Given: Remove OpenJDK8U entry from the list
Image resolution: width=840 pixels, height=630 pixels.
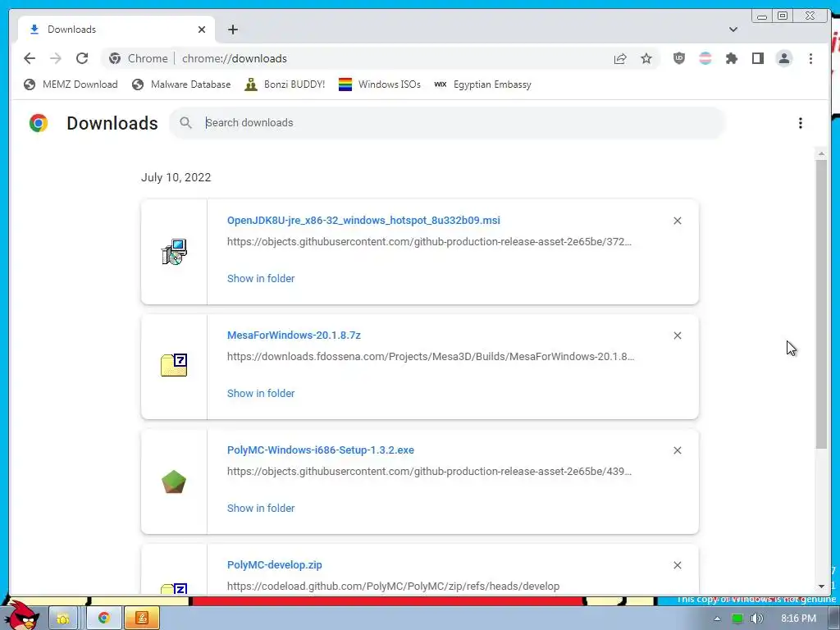Looking at the screenshot, I should [677, 221].
